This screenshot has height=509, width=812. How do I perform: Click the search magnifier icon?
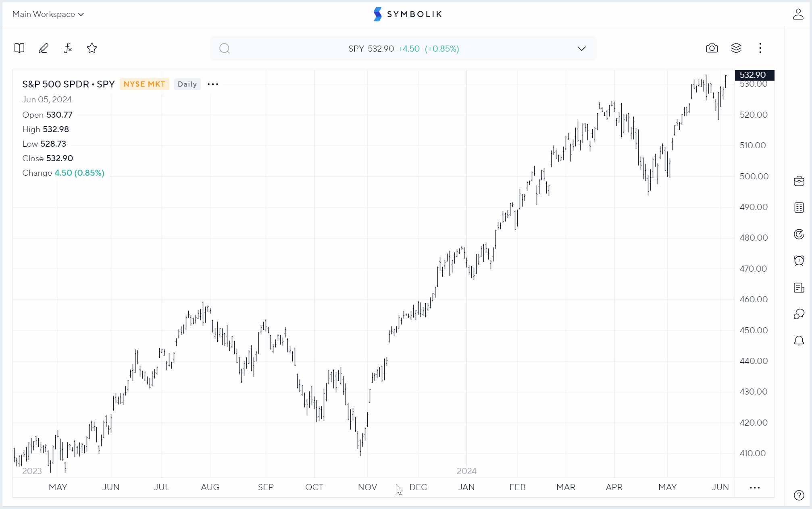pyautogui.click(x=225, y=49)
